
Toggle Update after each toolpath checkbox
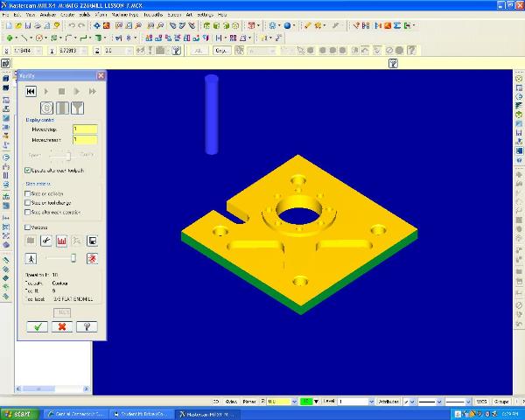tap(28, 170)
